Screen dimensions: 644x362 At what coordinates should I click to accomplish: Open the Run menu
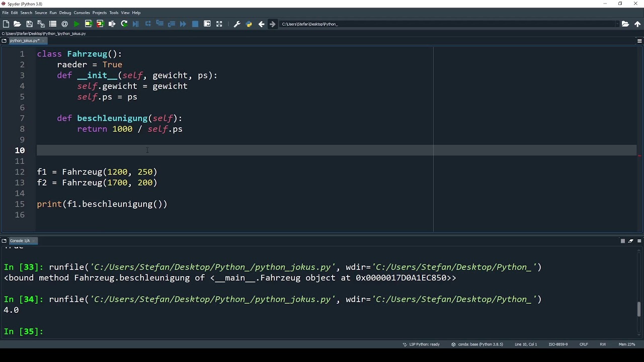point(53,13)
